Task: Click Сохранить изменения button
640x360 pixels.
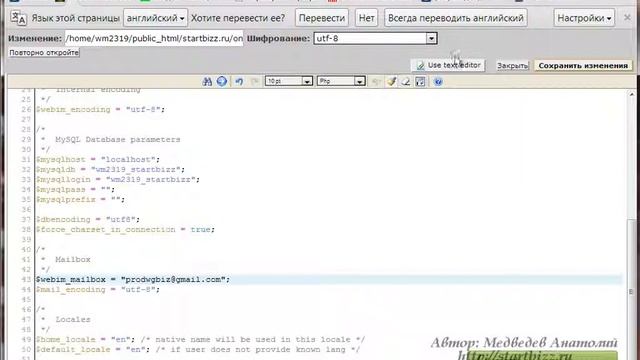Action: (x=583, y=66)
